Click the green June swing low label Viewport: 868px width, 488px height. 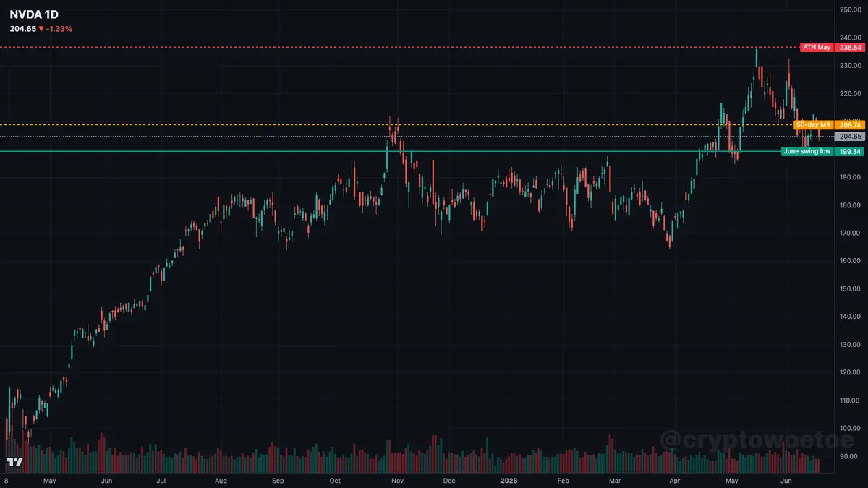[x=807, y=152]
